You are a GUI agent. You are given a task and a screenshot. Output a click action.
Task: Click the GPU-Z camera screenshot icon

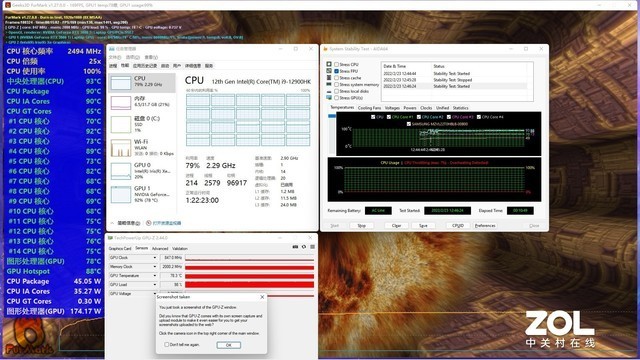pos(295,247)
